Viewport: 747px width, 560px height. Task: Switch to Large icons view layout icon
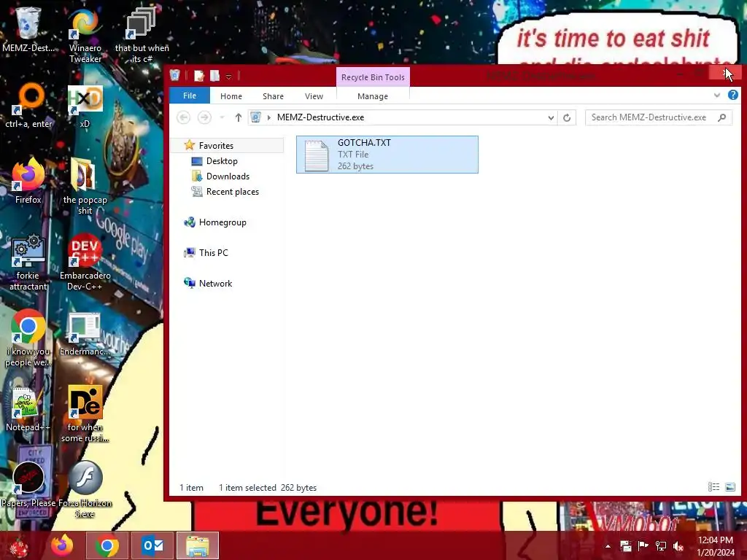(729, 486)
